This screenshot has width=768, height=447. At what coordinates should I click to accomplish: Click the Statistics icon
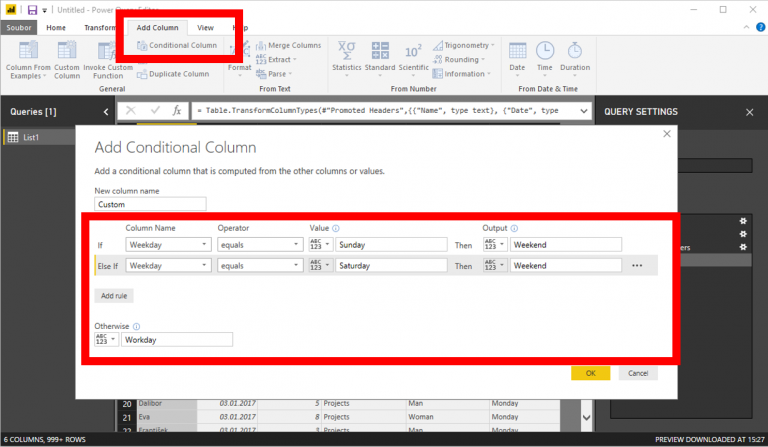pos(346,50)
